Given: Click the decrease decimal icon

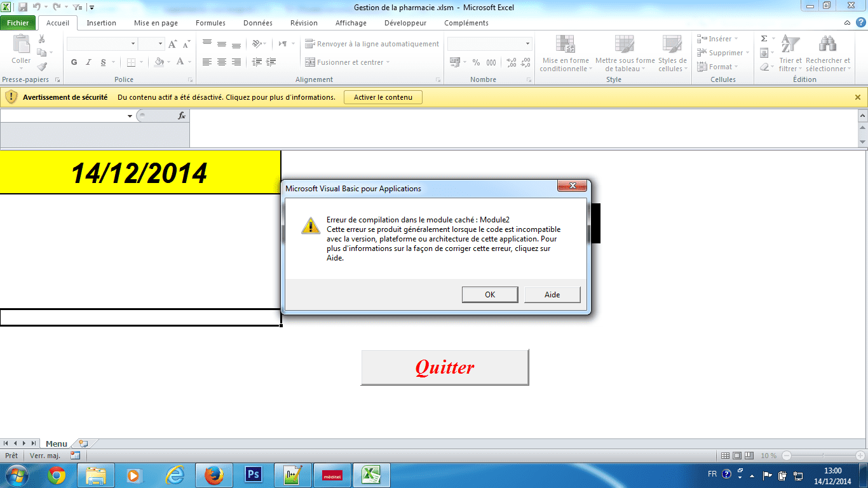Looking at the screenshot, I should click(526, 62).
